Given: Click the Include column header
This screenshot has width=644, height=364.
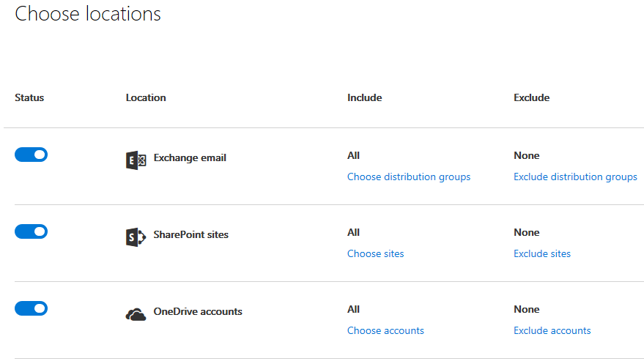Looking at the screenshot, I should point(364,98).
